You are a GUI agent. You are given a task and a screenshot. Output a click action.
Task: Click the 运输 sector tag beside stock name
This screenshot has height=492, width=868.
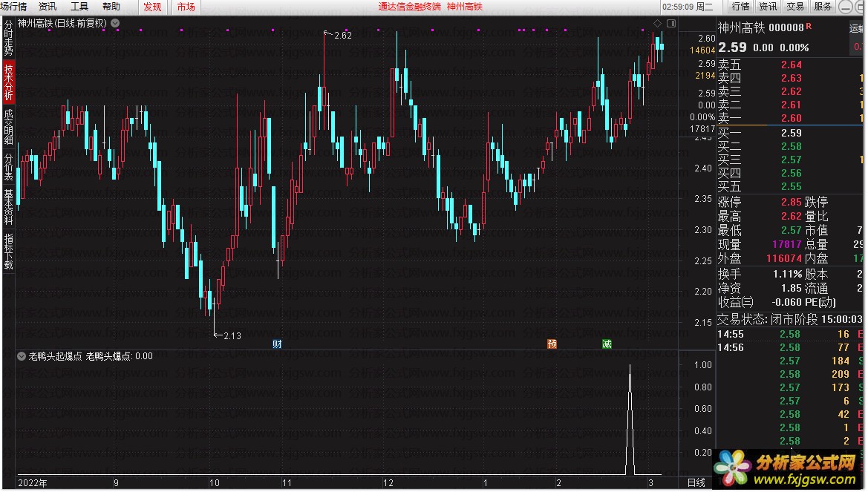(857, 27)
